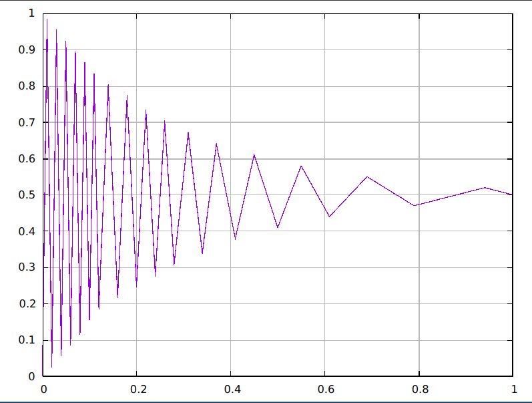Click the curve peak near x 0.37
Viewport: 532px width, 403px height.
216,144
